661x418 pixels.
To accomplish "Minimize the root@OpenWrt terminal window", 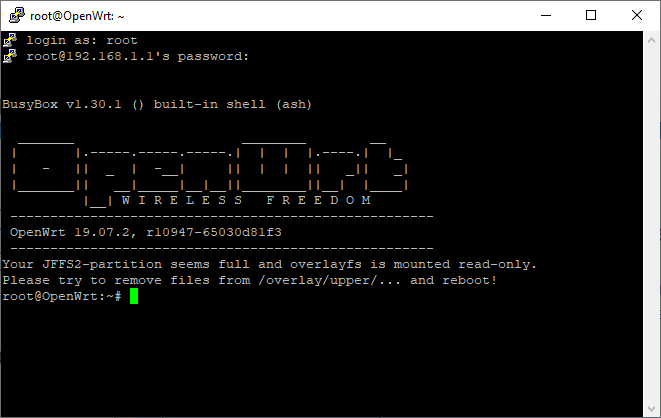I will click(546, 16).
